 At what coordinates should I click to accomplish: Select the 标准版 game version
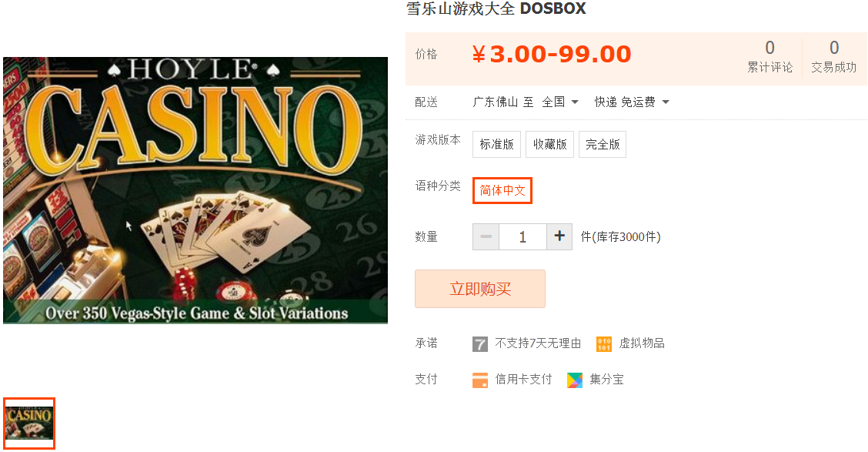(496, 144)
